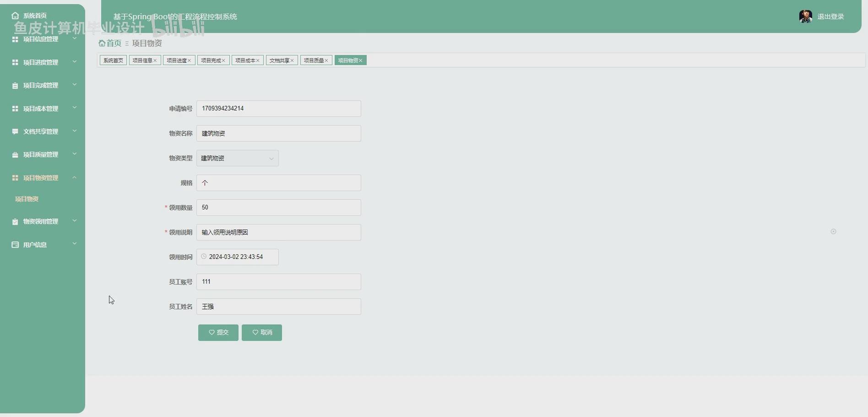The width and height of the screenshot is (868, 417).
Task: Click the 退出登录 logout link
Action: (830, 16)
